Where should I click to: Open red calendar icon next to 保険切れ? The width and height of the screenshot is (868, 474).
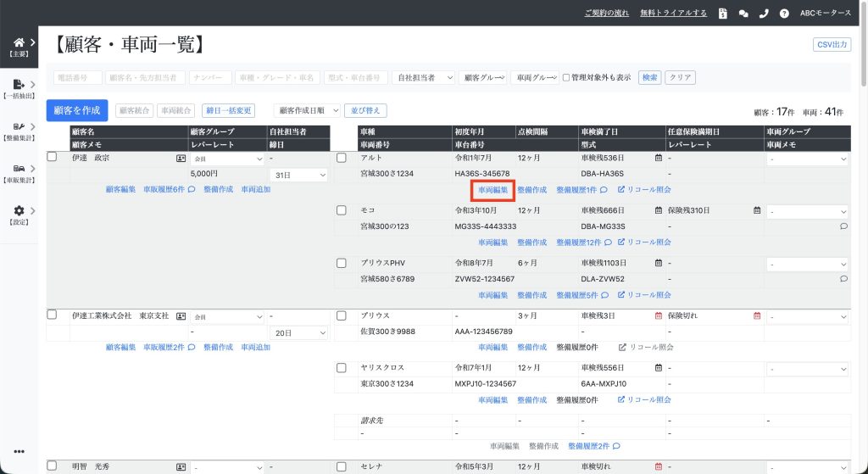coord(757,315)
